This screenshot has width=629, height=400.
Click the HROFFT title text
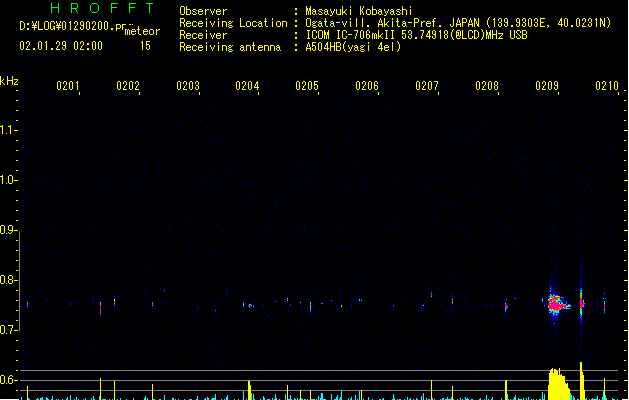(102, 8)
